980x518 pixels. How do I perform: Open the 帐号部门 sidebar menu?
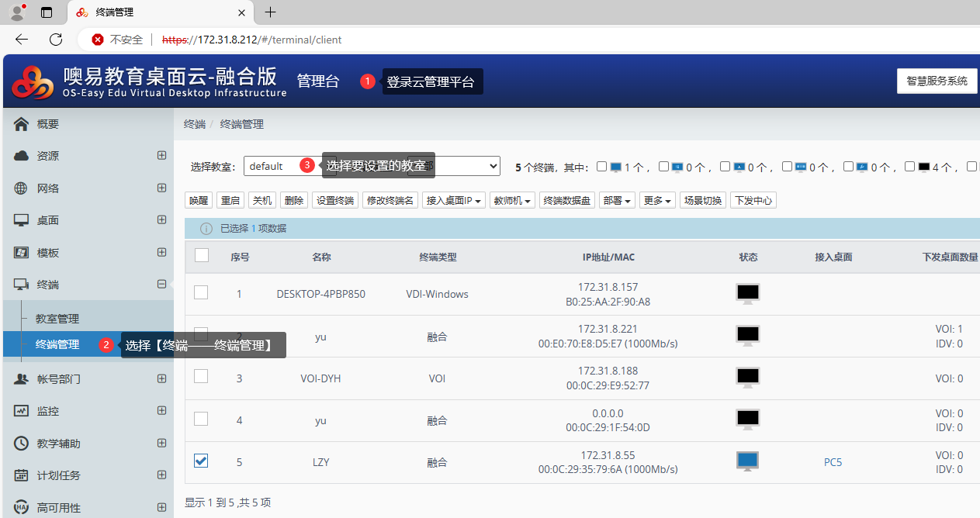(59, 379)
